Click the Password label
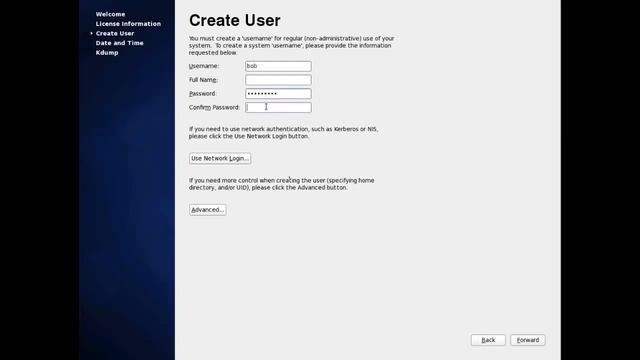The width and height of the screenshot is (640, 360). point(202,94)
